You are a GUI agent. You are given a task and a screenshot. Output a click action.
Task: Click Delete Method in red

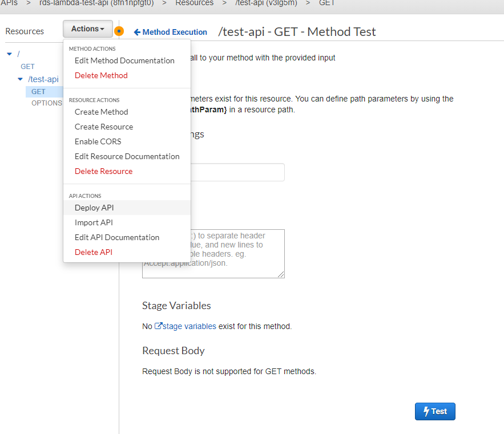pos(101,75)
